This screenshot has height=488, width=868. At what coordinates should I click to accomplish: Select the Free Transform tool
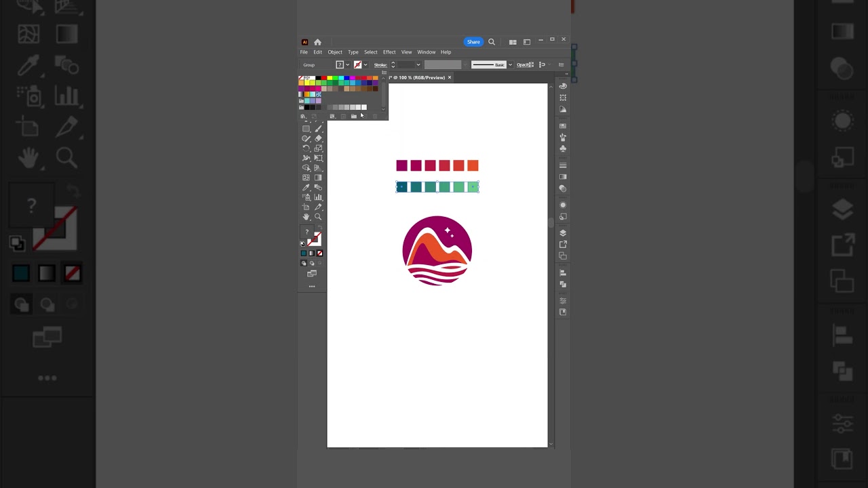point(318,158)
